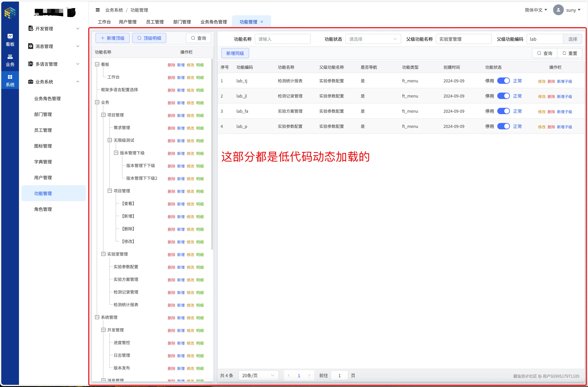Click the 消息管理 message icon
This screenshot has width=588, height=387.
click(x=31, y=46)
